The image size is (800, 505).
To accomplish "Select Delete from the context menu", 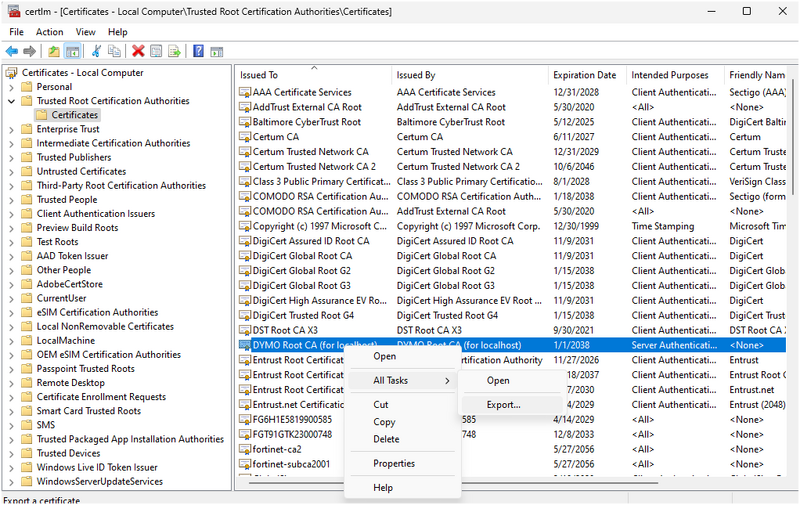I will 386,439.
